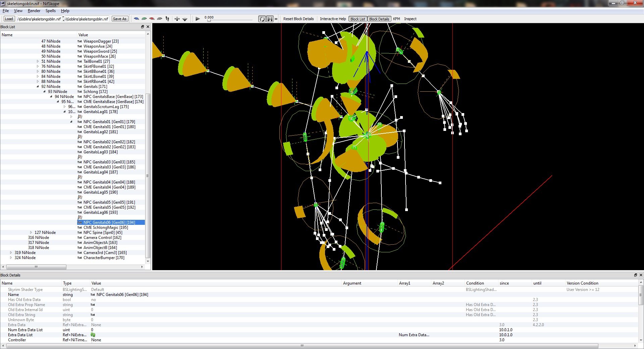The height and width of the screenshot is (349, 644).
Task: Collapse the 92 NiNode Genitals tree item
Action: tap(38, 87)
